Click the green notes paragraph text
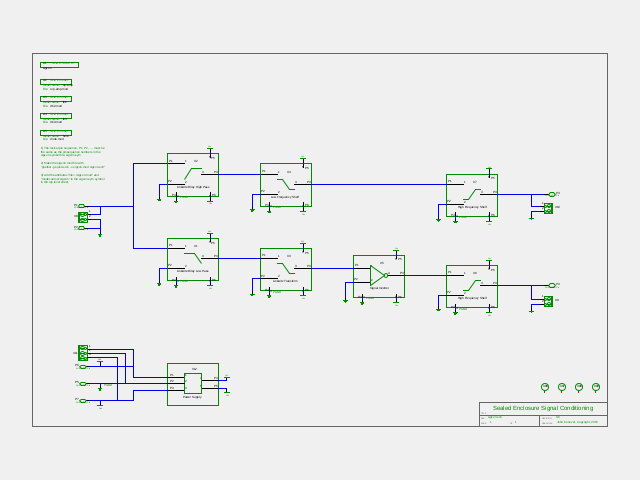This screenshot has height=480, width=640. point(73,165)
